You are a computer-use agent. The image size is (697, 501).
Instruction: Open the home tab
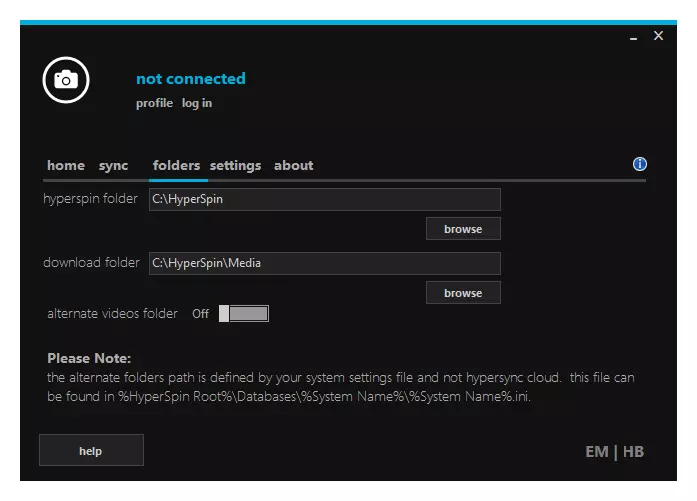coord(66,166)
